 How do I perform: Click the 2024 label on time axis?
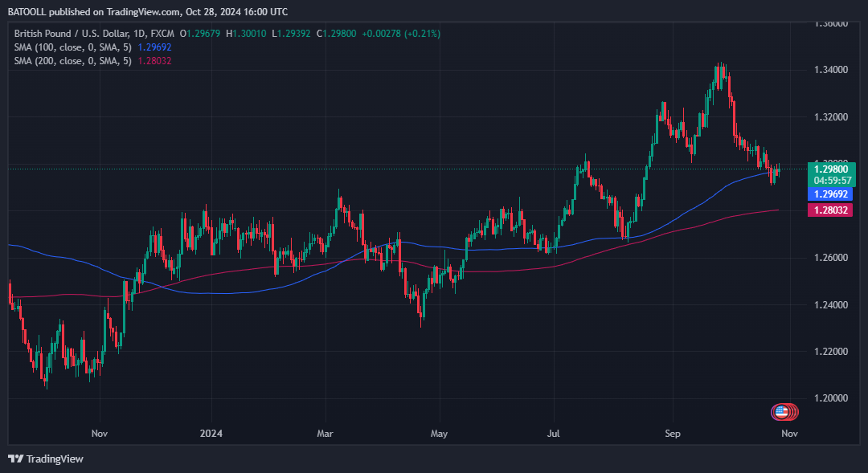[211, 434]
